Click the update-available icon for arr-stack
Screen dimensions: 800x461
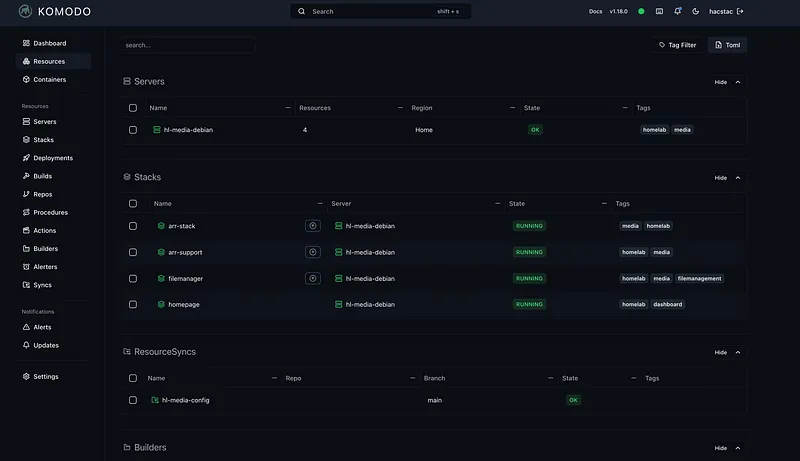(313, 226)
